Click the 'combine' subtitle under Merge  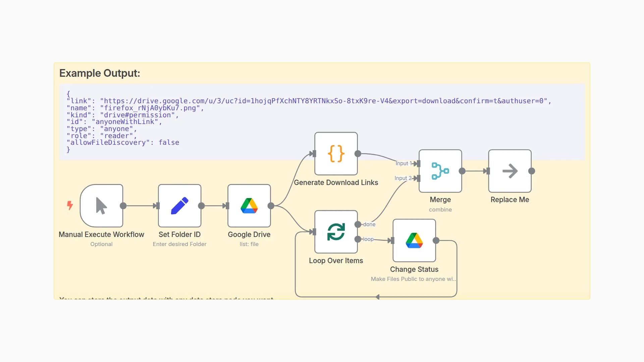(440, 209)
